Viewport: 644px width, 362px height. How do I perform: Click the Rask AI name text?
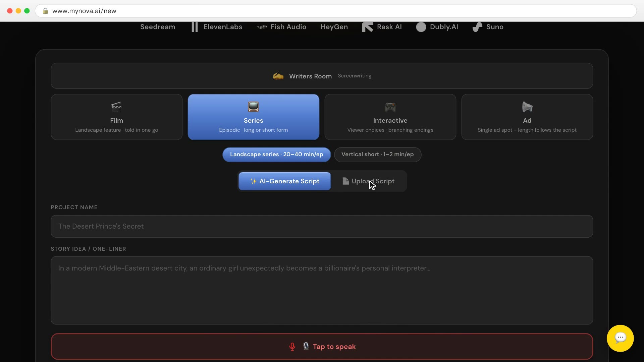click(389, 27)
